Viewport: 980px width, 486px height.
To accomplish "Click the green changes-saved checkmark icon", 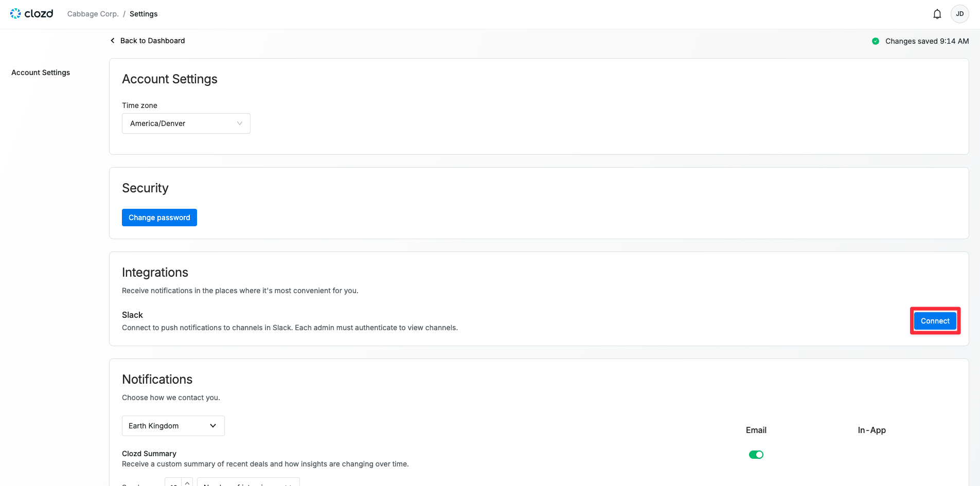I will (x=875, y=41).
